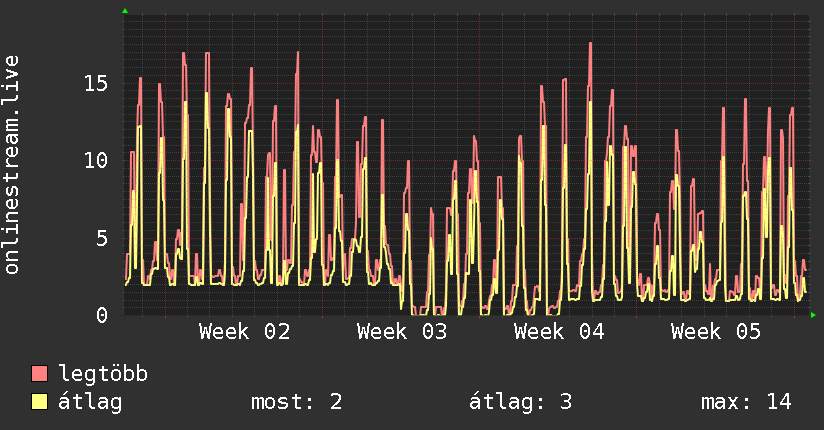Click the y-axis value 5
The image size is (824, 430).
click(x=102, y=238)
